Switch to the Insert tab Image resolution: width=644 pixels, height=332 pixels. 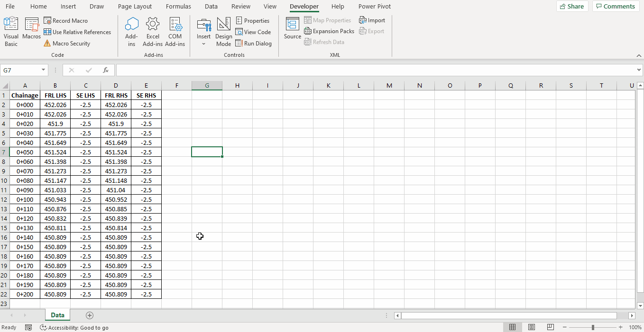tap(68, 7)
